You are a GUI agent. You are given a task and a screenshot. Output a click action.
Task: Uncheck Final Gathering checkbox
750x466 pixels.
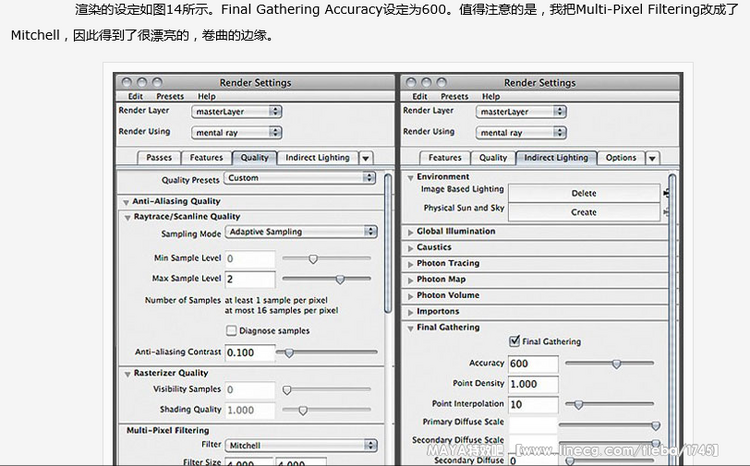click(x=514, y=341)
